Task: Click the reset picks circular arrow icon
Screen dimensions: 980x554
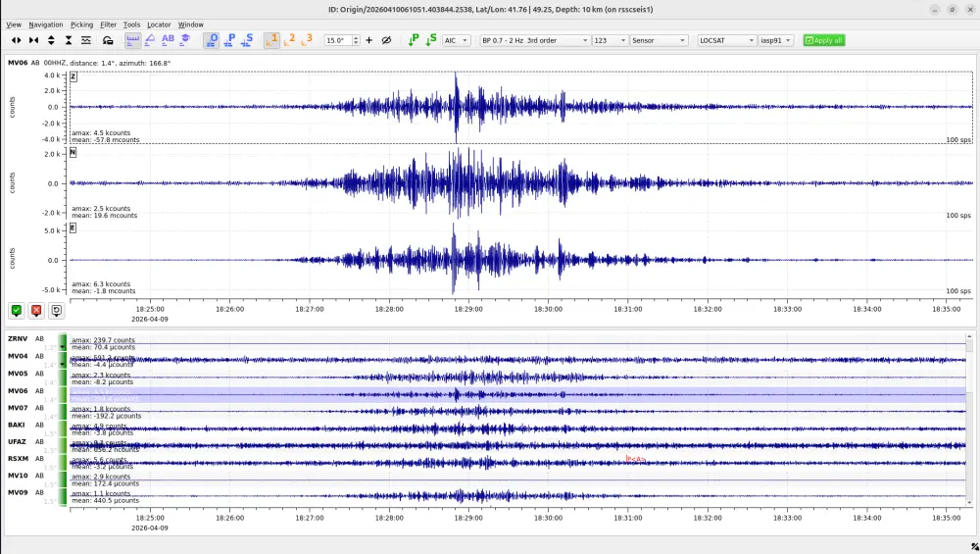Action: click(56, 311)
